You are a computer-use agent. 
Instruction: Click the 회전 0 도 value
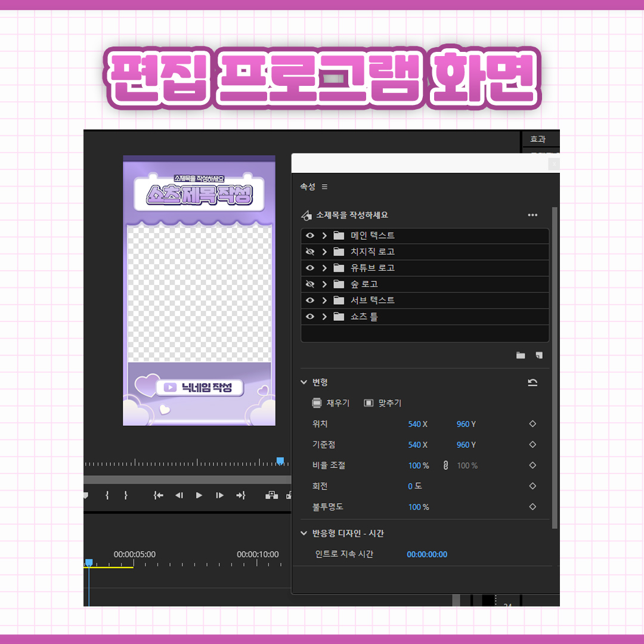(x=415, y=486)
